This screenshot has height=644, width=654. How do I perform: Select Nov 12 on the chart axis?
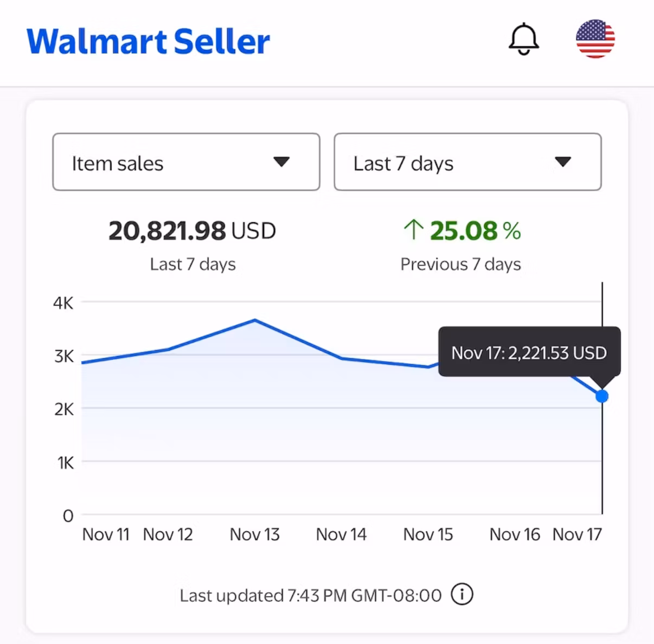coord(168,534)
